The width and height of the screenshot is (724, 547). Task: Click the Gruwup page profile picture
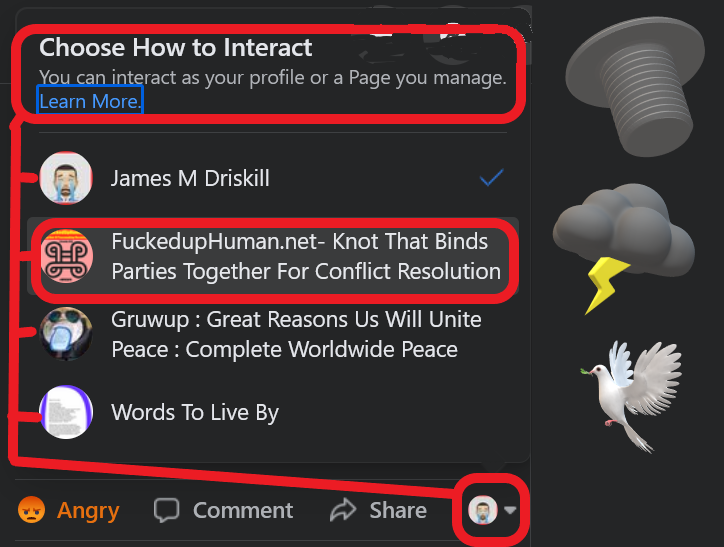(66, 334)
